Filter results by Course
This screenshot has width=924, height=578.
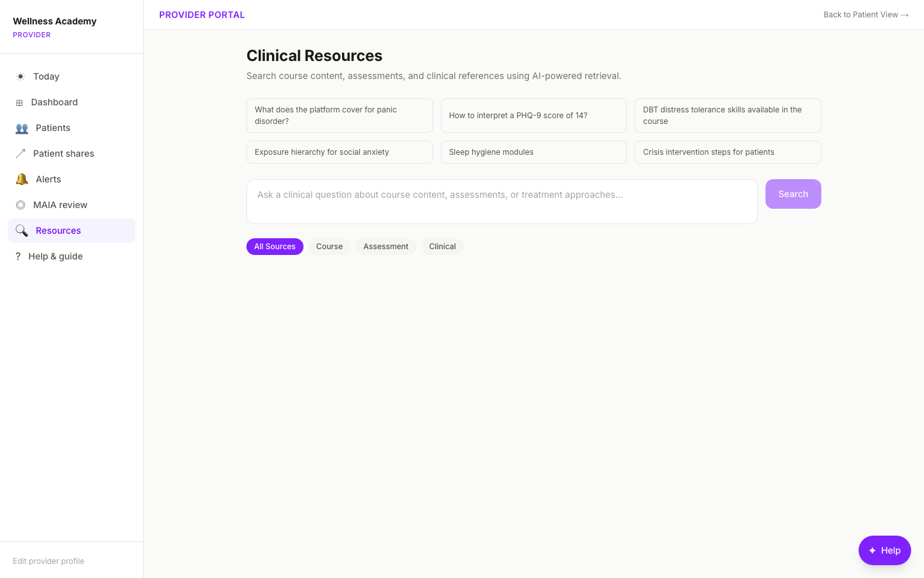click(x=329, y=247)
